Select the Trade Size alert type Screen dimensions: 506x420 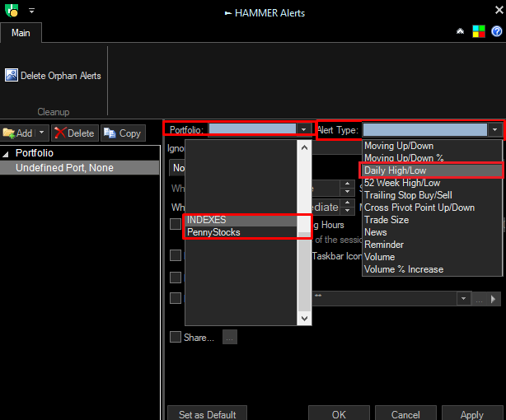click(432, 220)
